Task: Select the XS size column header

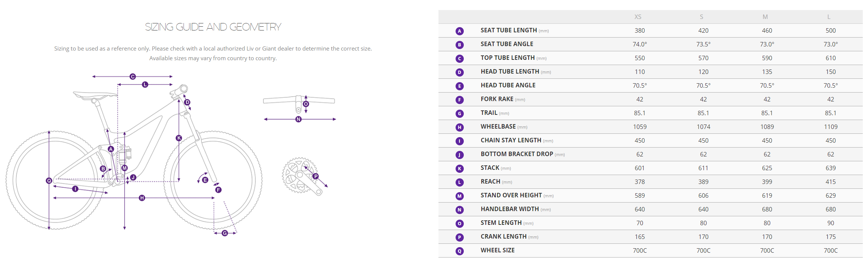Action: [x=638, y=17]
